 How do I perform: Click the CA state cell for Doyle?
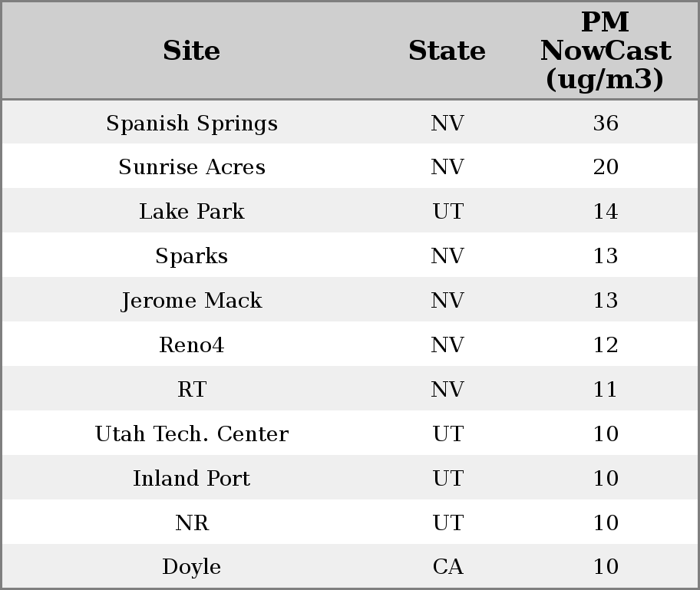coord(447,567)
